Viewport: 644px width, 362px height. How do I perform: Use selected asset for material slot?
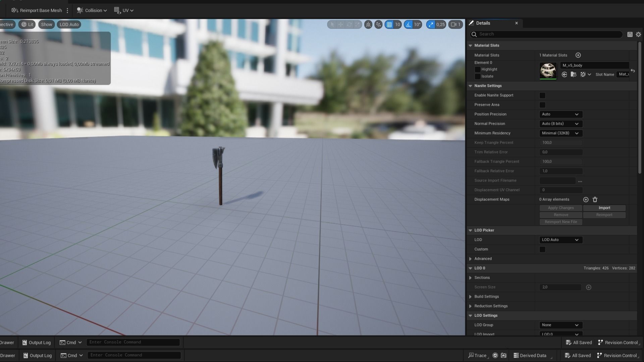(x=564, y=74)
